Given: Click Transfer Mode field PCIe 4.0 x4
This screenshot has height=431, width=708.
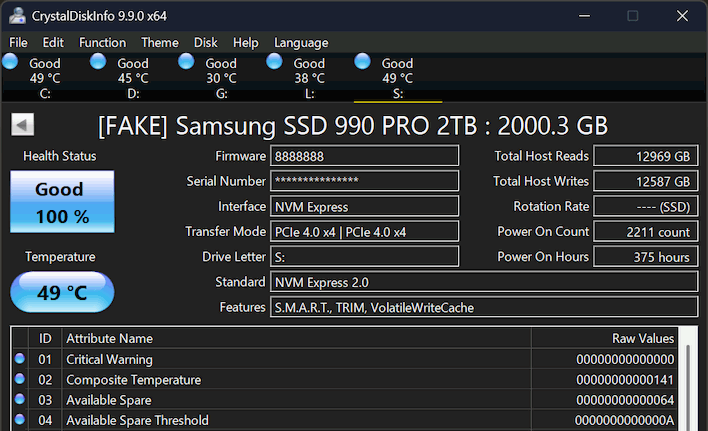Looking at the screenshot, I should coord(364,232).
